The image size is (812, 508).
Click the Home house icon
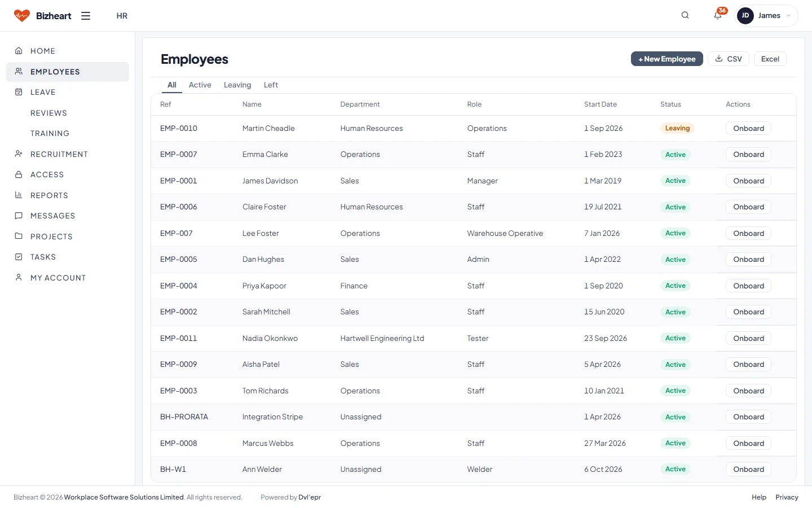(x=19, y=51)
